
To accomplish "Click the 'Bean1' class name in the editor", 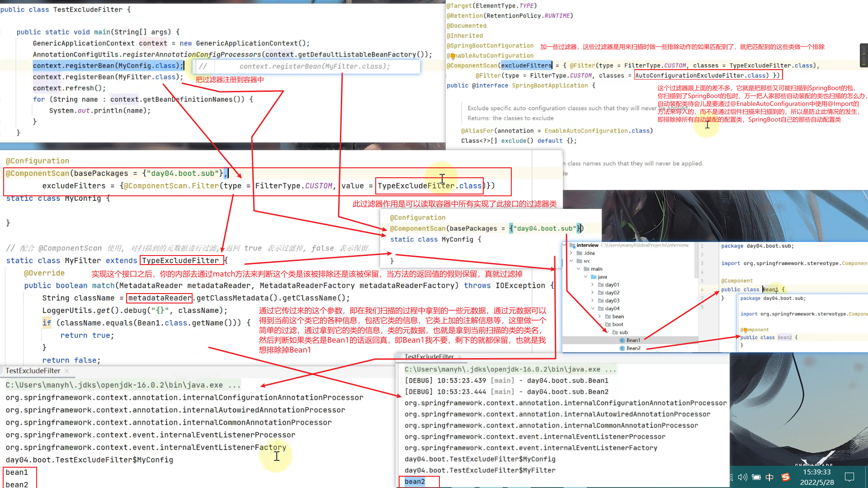I will coord(771,289).
